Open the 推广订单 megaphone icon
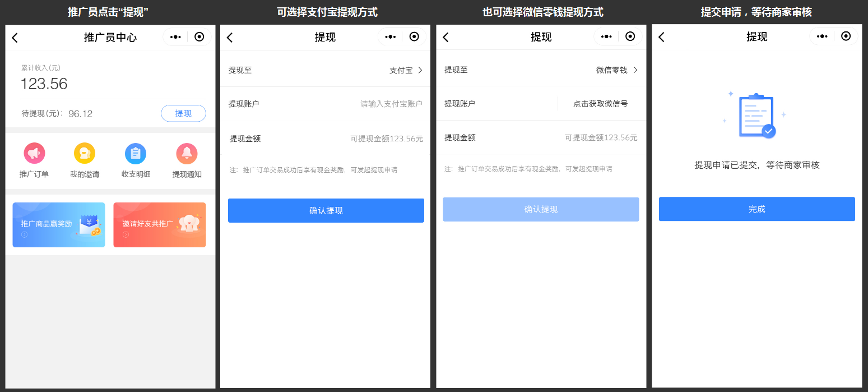 coord(34,153)
